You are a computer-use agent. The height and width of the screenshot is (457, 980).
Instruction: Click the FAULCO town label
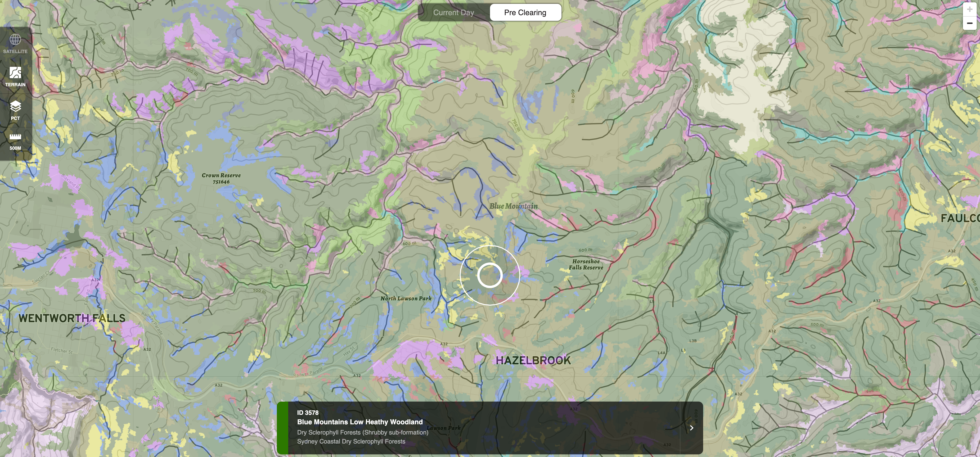960,218
